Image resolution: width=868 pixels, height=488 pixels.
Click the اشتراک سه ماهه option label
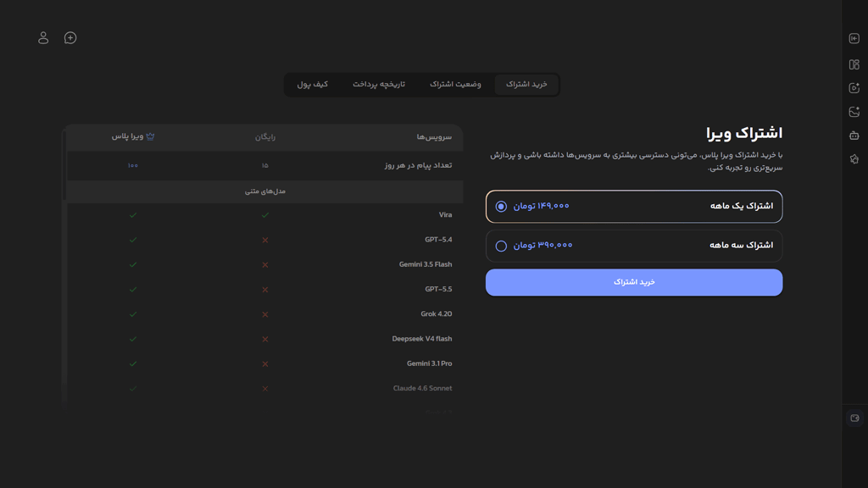pyautogui.click(x=741, y=245)
